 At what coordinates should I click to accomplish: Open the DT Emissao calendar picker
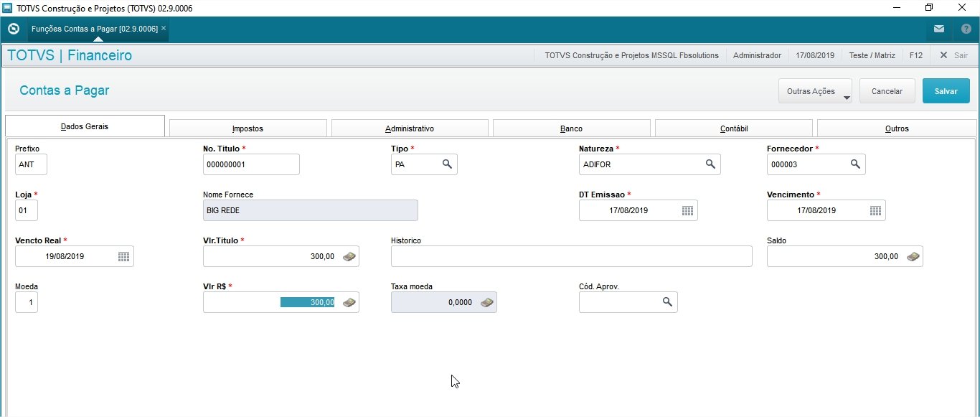(x=687, y=210)
